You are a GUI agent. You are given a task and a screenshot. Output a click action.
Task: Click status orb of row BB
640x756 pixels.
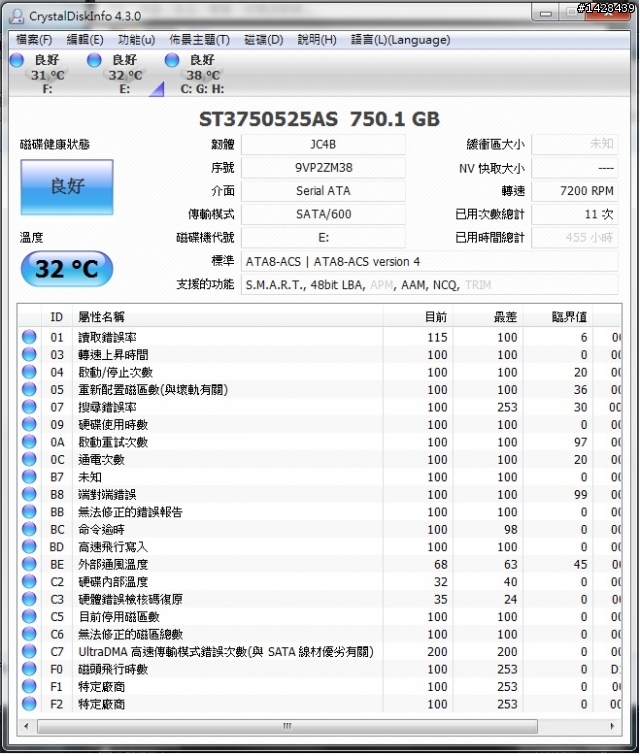pyautogui.click(x=29, y=512)
